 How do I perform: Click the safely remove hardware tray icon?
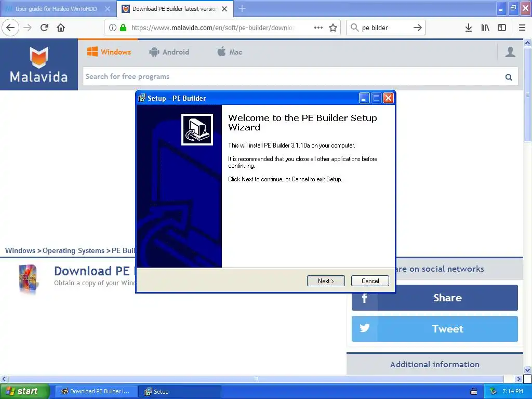click(494, 392)
